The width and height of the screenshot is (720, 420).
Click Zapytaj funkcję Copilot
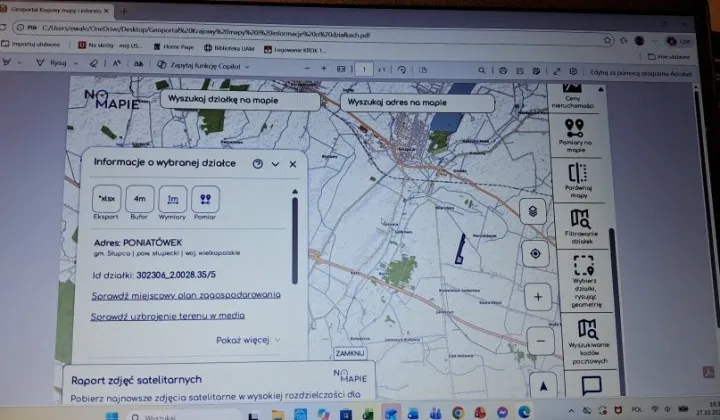coord(199,66)
